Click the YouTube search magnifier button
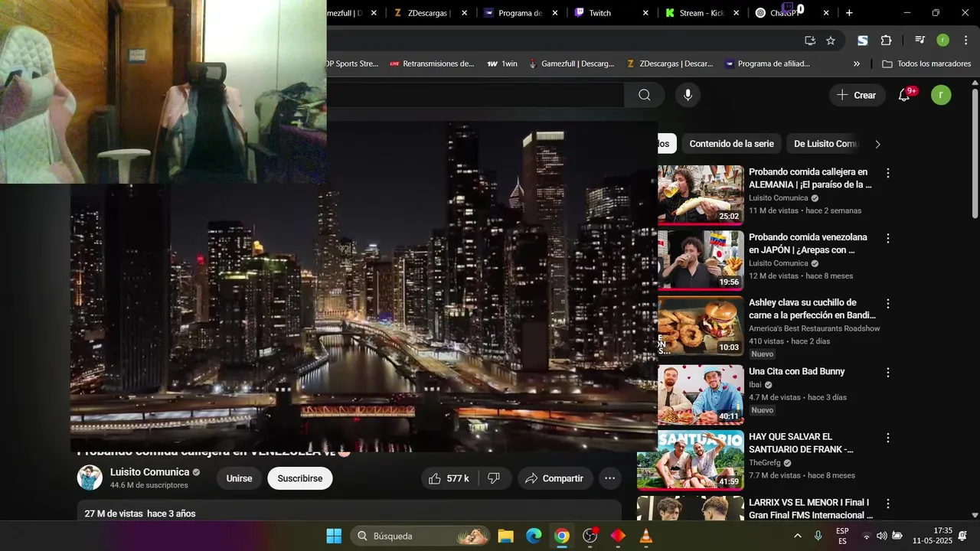 [x=645, y=95]
